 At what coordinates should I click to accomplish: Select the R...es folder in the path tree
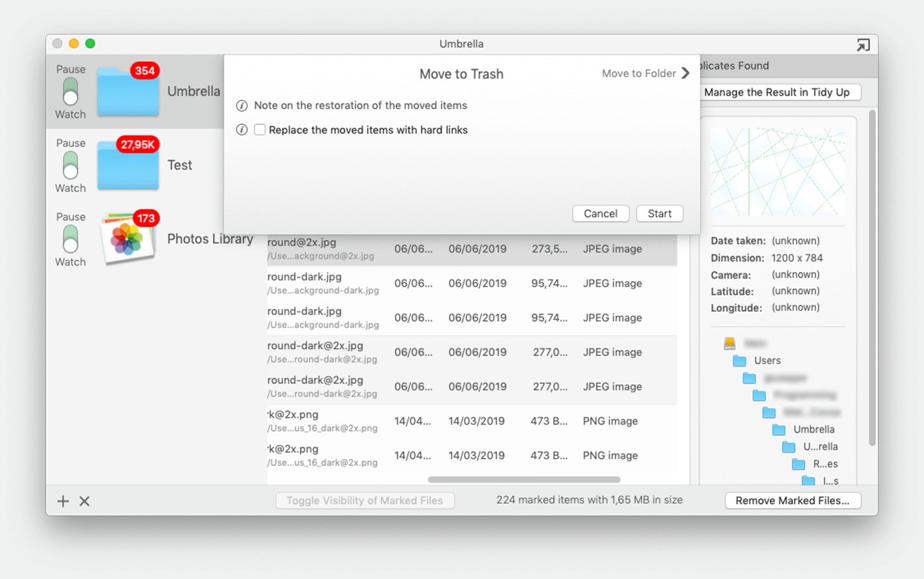tap(815, 464)
